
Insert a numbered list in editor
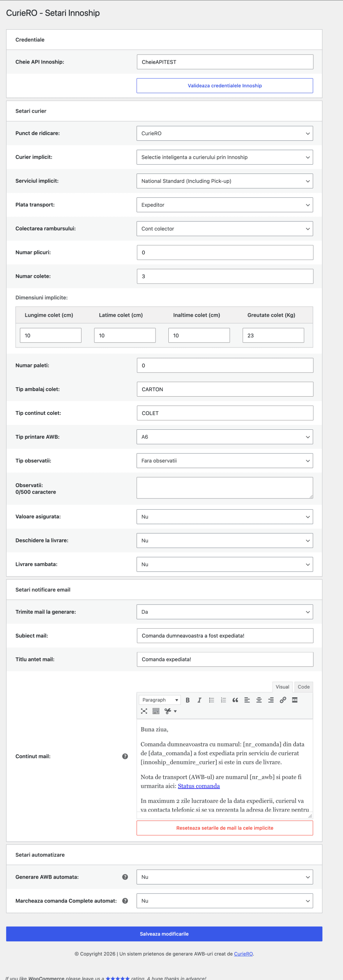(223, 700)
